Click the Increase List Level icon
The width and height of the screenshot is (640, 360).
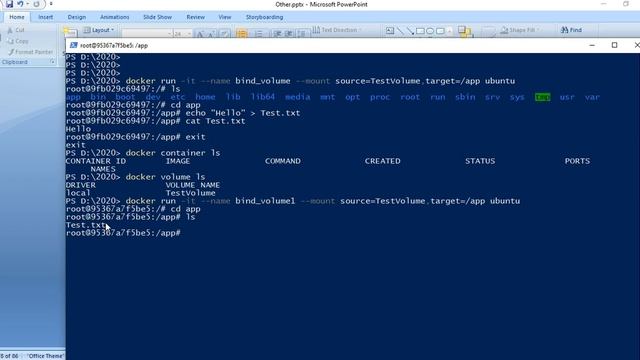(289, 34)
